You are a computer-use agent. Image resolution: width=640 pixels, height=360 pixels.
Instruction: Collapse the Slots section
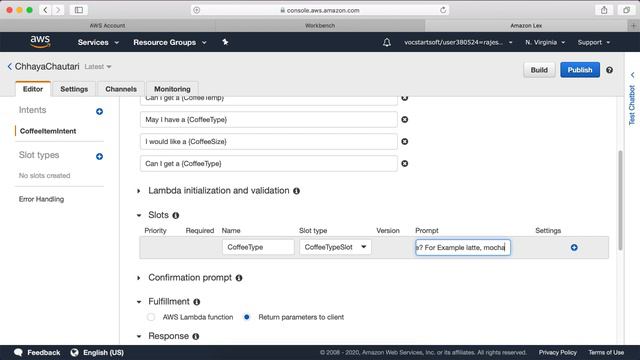(139, 216)
